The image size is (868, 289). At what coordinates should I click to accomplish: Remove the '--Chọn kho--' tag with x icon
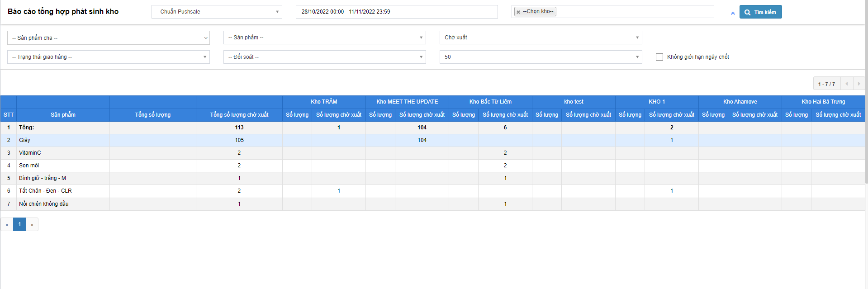pyautogui.click(x=518, y=12)
